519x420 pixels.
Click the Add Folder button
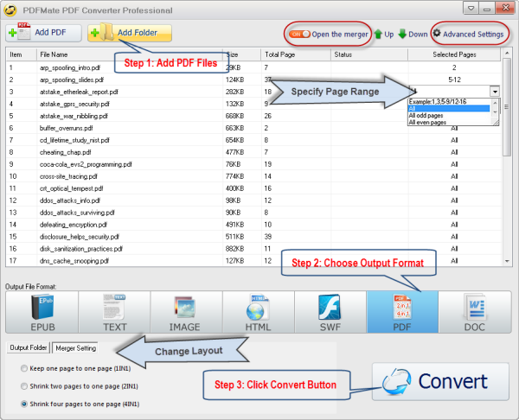(130, 33)
